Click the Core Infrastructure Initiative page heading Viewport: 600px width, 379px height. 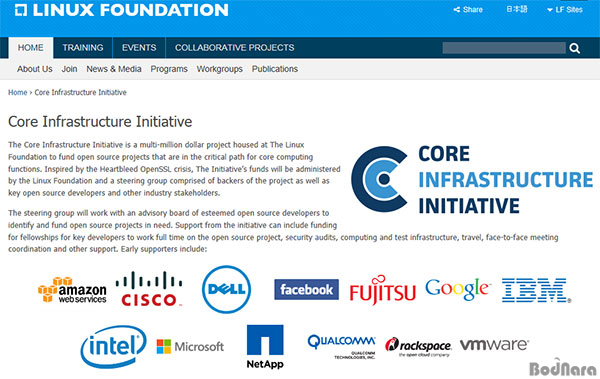coord(100,122)
